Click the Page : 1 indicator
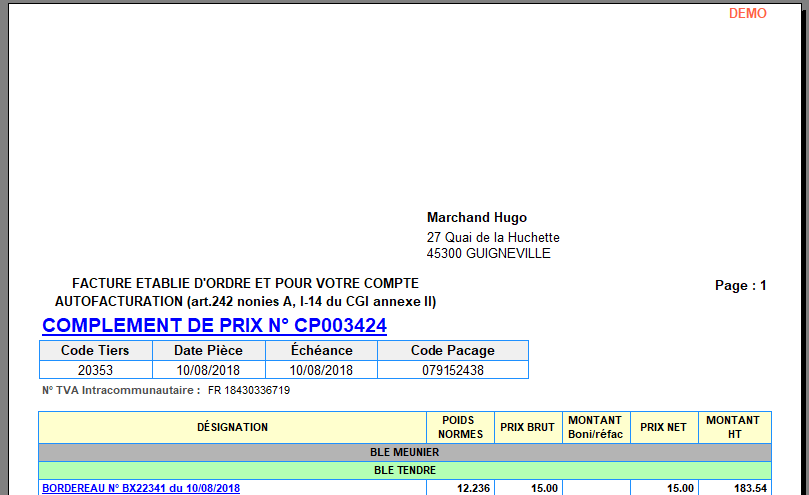The width and height of the screenshot is (809, 495). pyautogui.click(x=740, y=285)
